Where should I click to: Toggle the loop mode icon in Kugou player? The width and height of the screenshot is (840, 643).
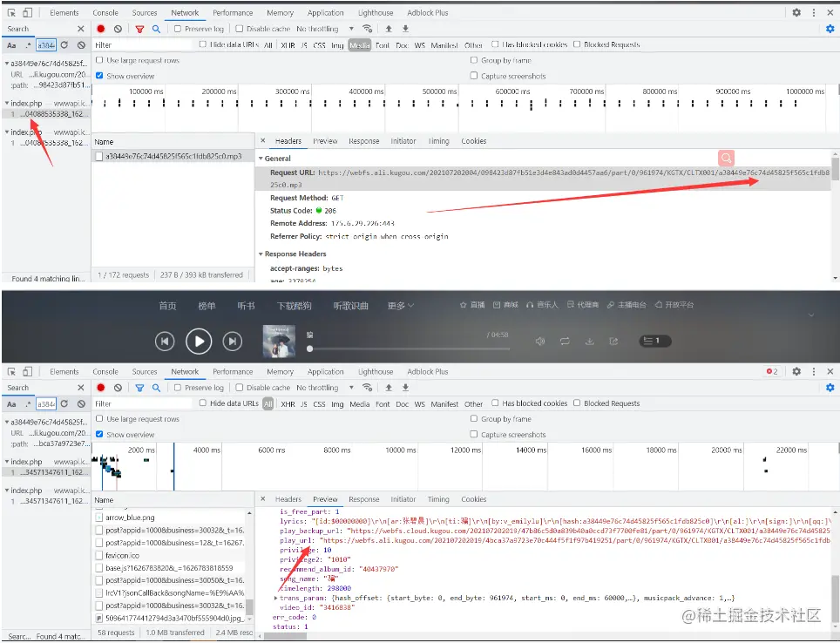tap(565, 342)
